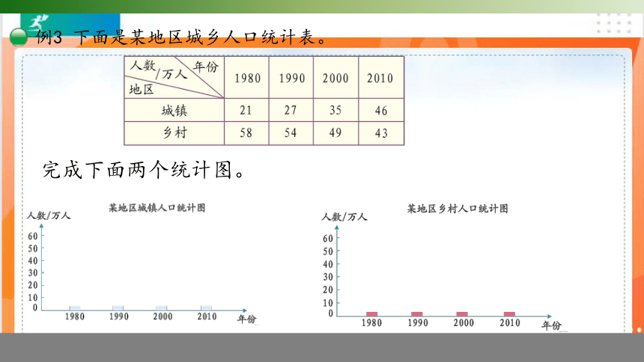Select the 2000 column header in table
The width and height of the screenshot is (644, 362).
point(335,78)
